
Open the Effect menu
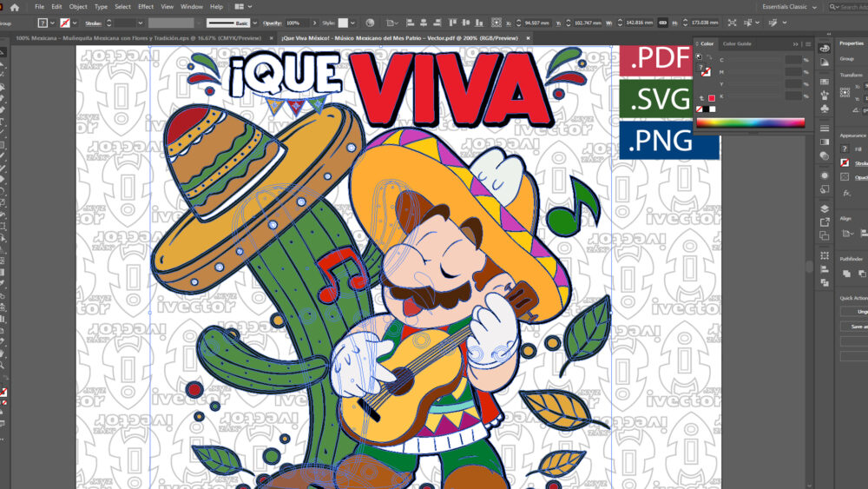[x=146, y=7]
